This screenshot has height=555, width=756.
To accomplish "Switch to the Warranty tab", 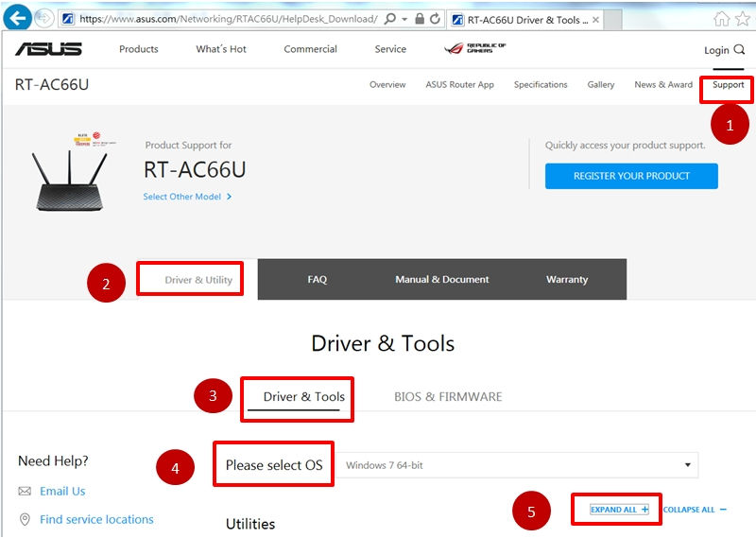I will click(x=567, y=279).
